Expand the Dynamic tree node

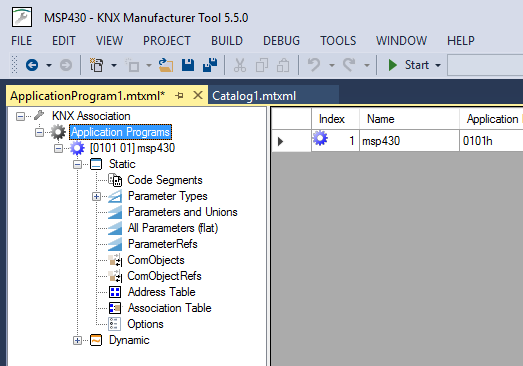pyautogui.click(x=77, y=340)
